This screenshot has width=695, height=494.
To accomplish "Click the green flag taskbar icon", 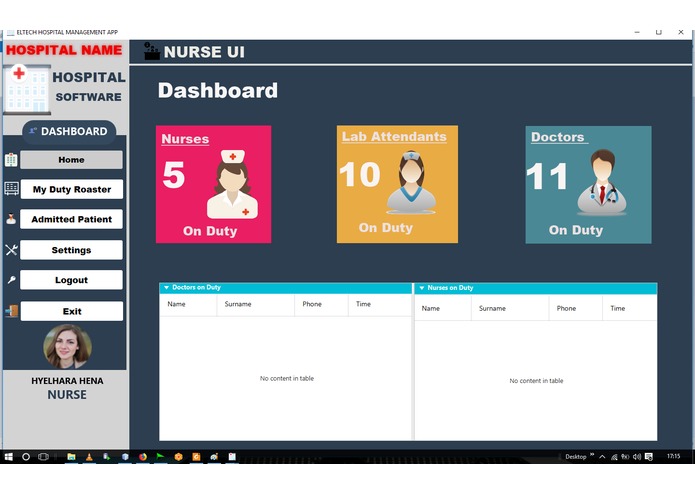I will tap(160, 456).
